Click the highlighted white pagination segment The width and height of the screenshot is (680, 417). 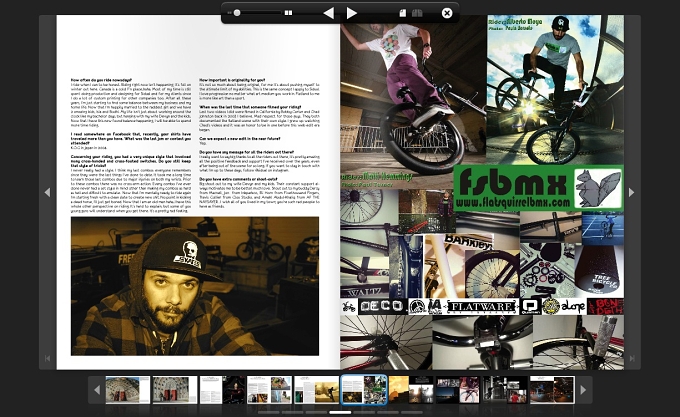pyautogui.click(x=340, y=412)
